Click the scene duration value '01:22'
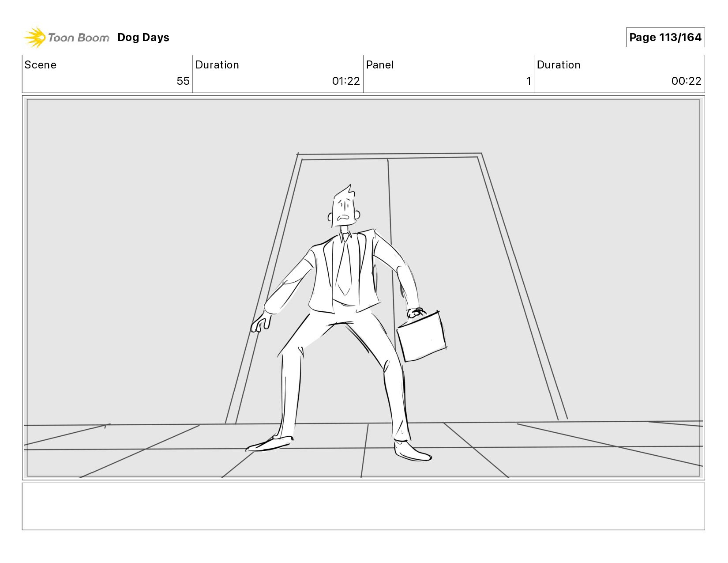Screen dimensions: 728x563 [346, 81]
